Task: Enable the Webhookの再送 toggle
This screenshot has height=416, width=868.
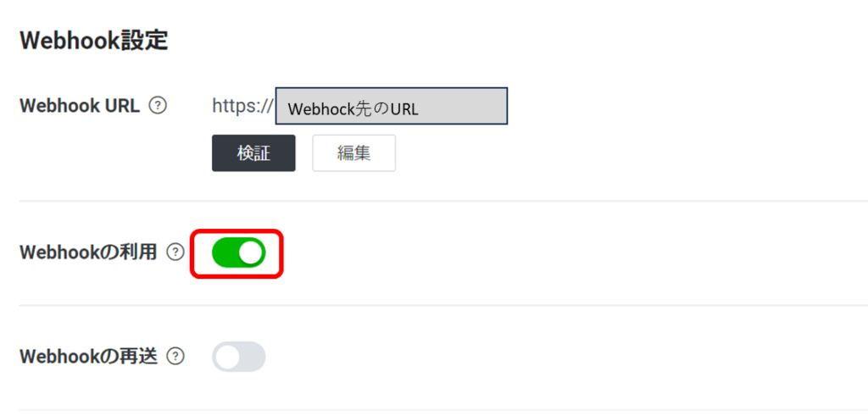Action: click(x=238, y=357)
